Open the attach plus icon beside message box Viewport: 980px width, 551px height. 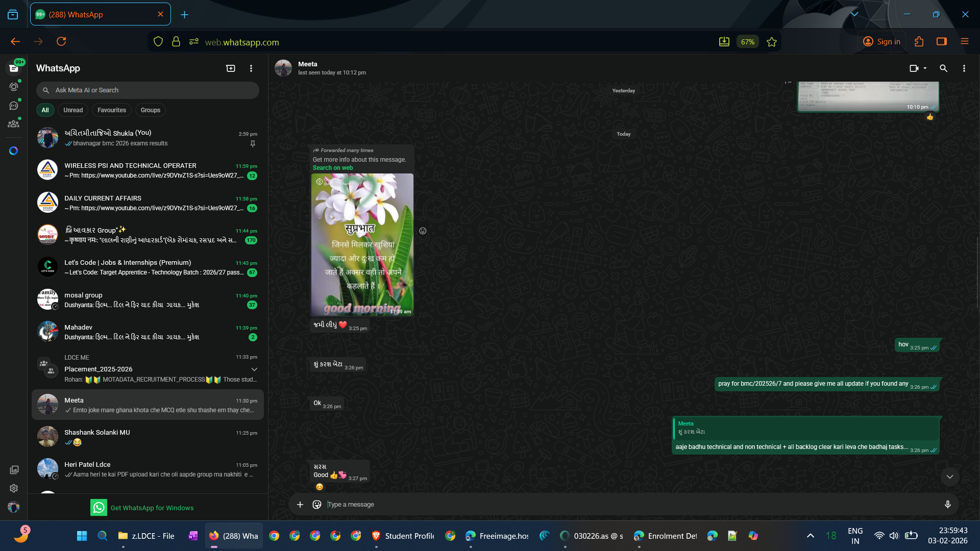pos(300,505)
